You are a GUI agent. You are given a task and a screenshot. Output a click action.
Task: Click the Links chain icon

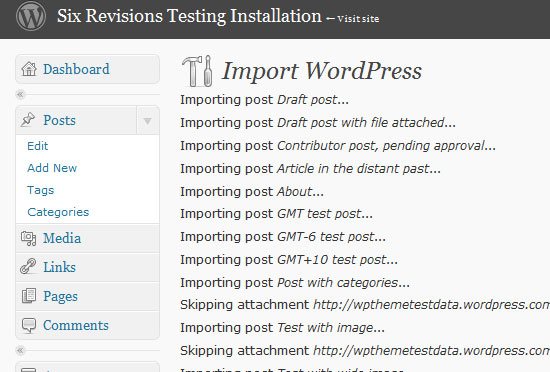(28, 266)
